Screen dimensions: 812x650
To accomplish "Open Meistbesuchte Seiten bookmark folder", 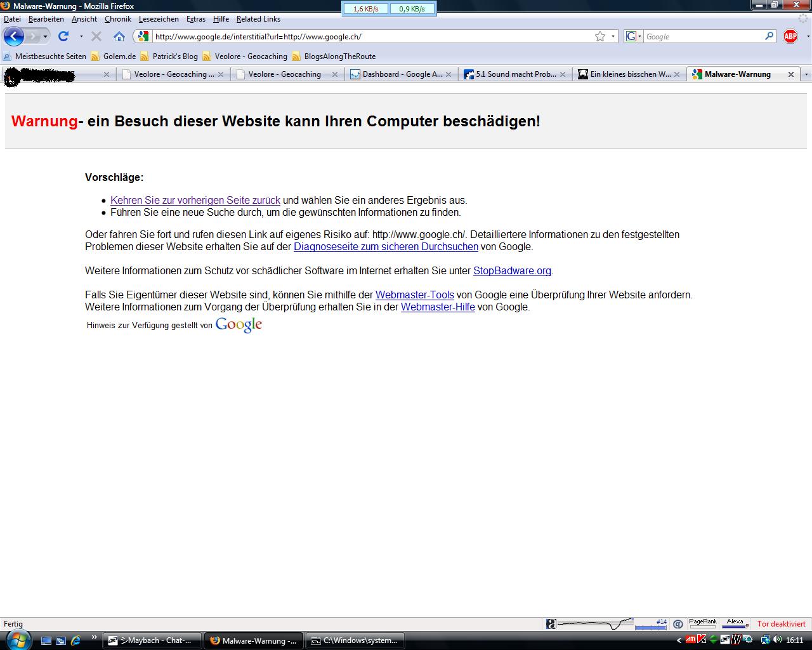I will point(44,56).
